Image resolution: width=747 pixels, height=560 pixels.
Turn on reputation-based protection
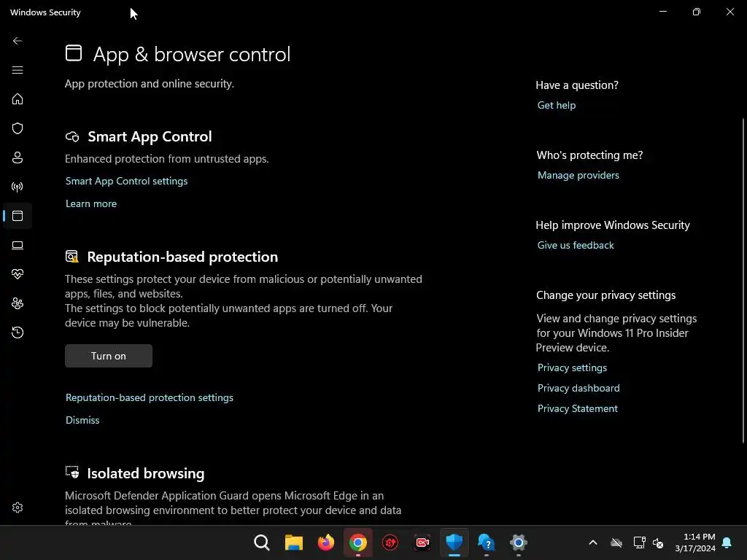109,356
